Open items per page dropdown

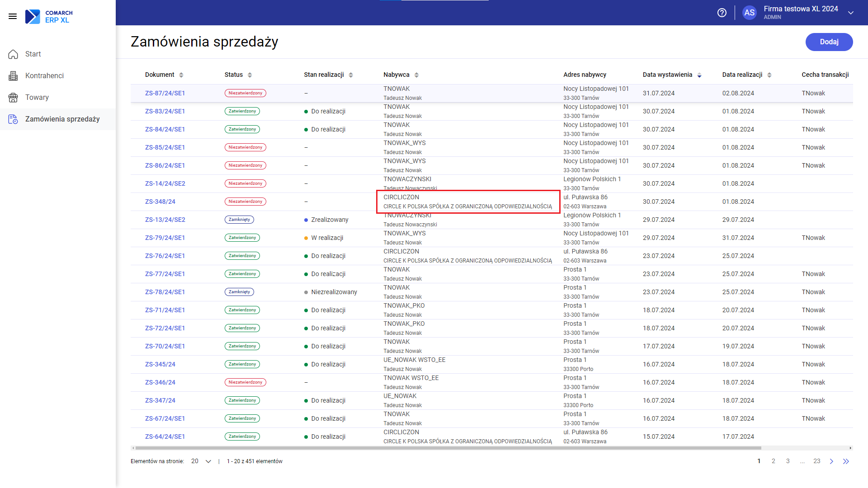point(202,461)
